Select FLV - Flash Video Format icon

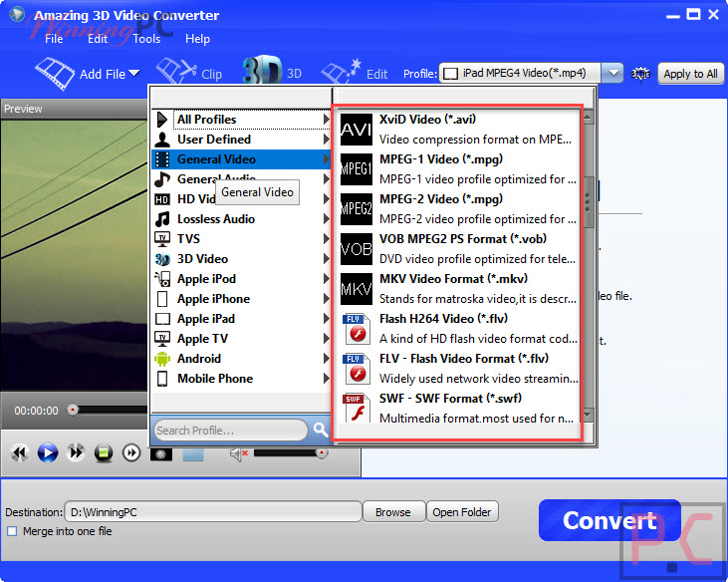357,369
